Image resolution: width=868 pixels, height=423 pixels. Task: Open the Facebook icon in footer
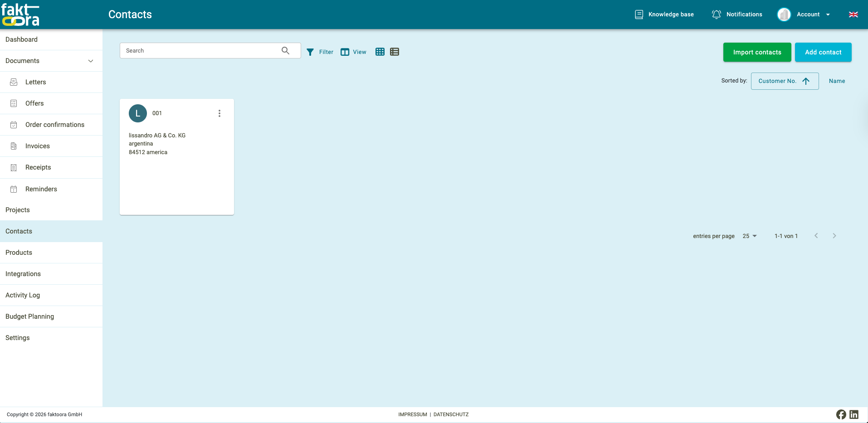[841, 414]
